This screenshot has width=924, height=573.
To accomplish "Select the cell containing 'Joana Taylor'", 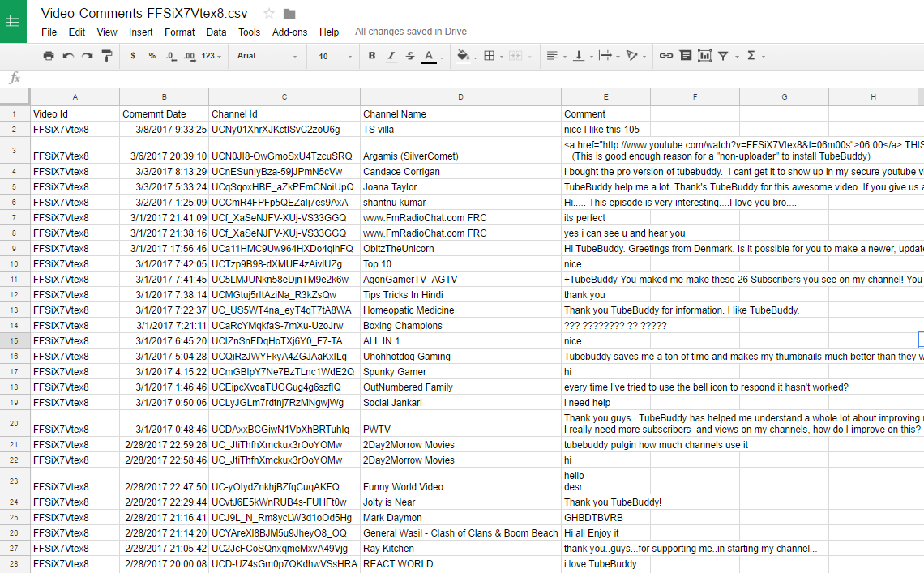I will 460,187.
